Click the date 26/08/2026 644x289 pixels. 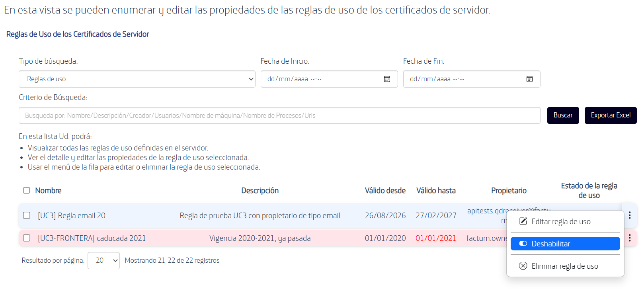[x=385, y=215]
